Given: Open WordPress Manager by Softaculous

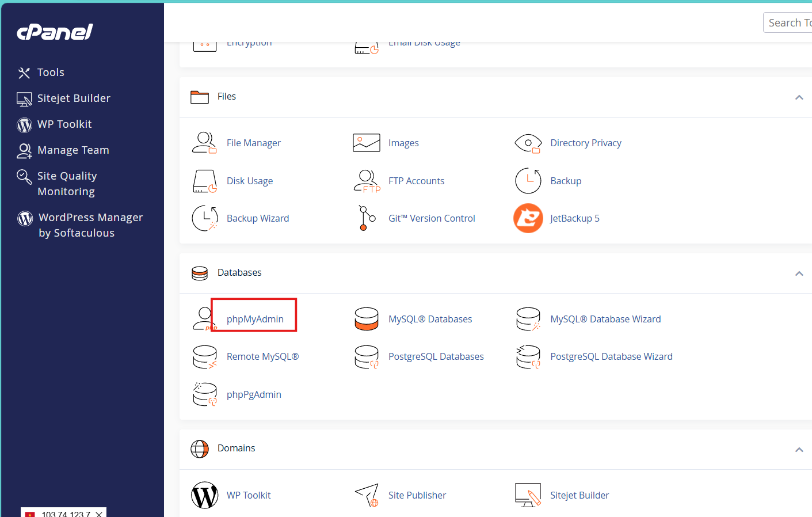Looking at the screenshot, I should 90,225.
